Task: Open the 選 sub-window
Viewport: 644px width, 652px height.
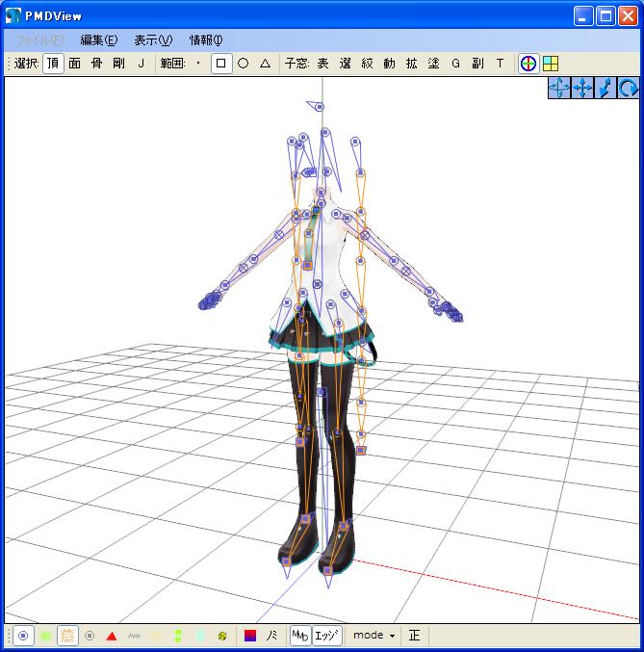Action: point(345,64)
